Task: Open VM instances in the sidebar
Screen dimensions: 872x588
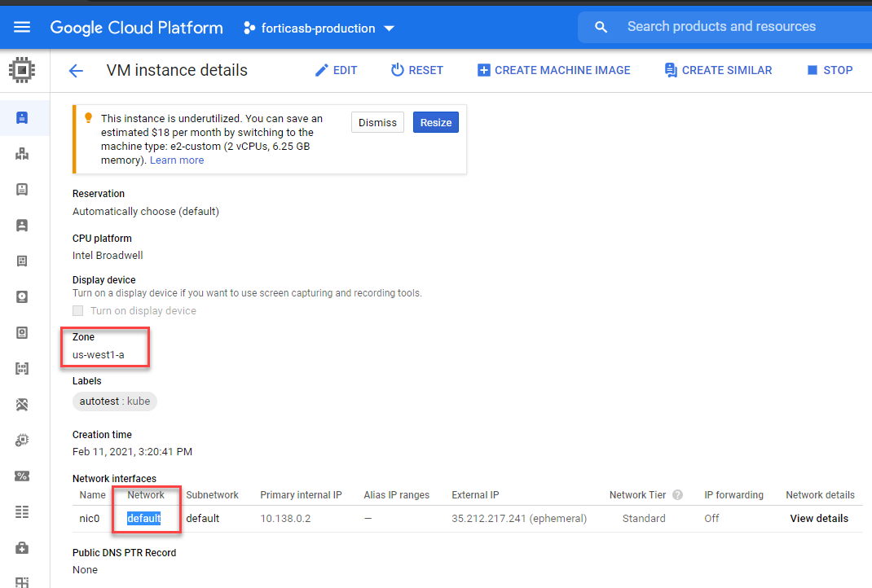Action: pyautogui.click(x=22, y=117)
